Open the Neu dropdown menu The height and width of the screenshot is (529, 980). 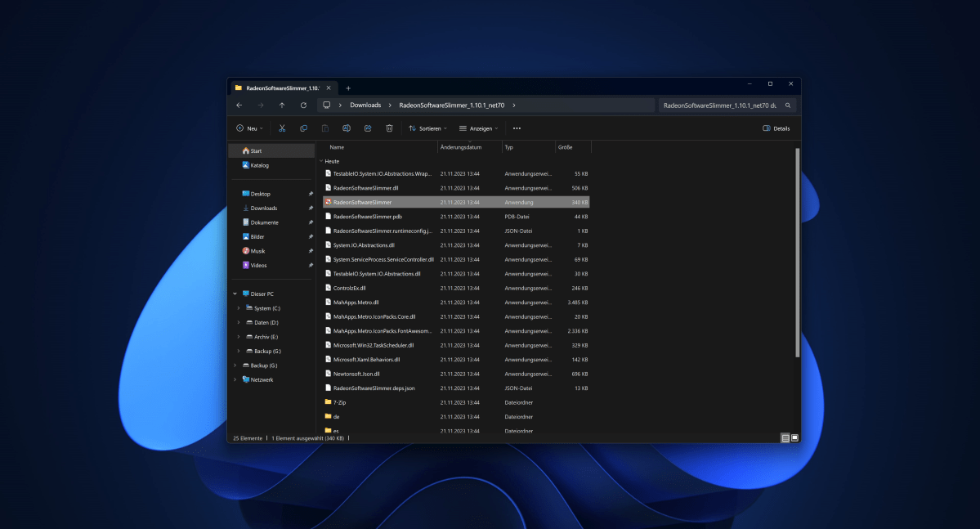[249, 128]
